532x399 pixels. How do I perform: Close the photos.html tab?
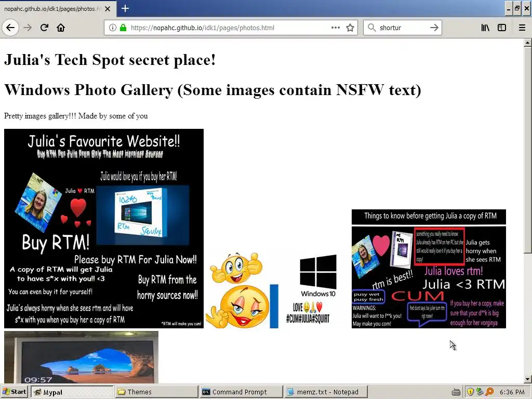coord(108,9)
